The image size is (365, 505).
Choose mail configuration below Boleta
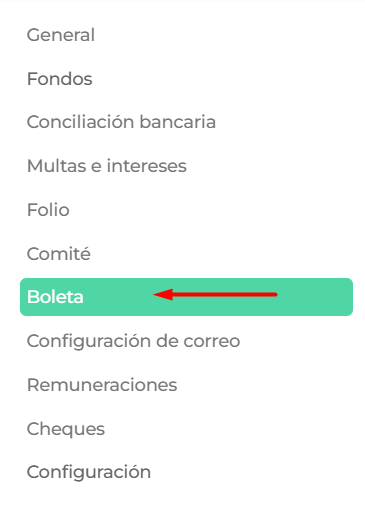click(x=133, y=341)
